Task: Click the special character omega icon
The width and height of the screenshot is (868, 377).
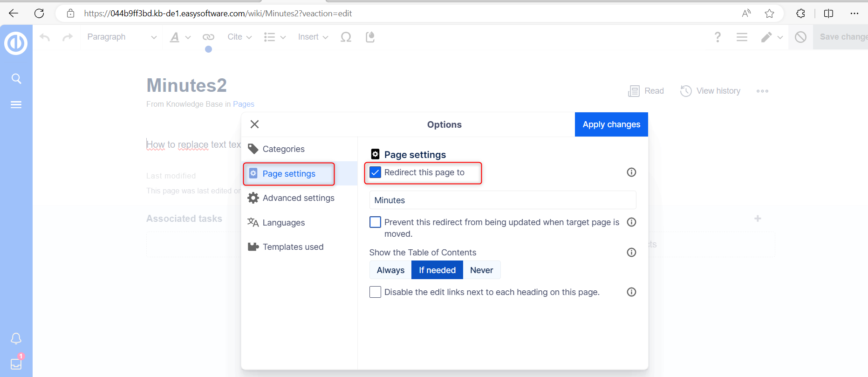Action: (346, 37)
